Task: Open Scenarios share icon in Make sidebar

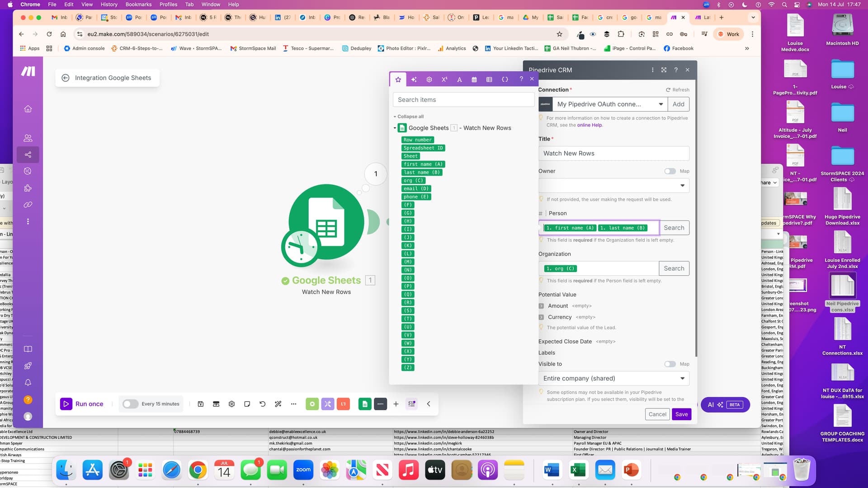Action: pyautogui.click(x=28, y=155)
